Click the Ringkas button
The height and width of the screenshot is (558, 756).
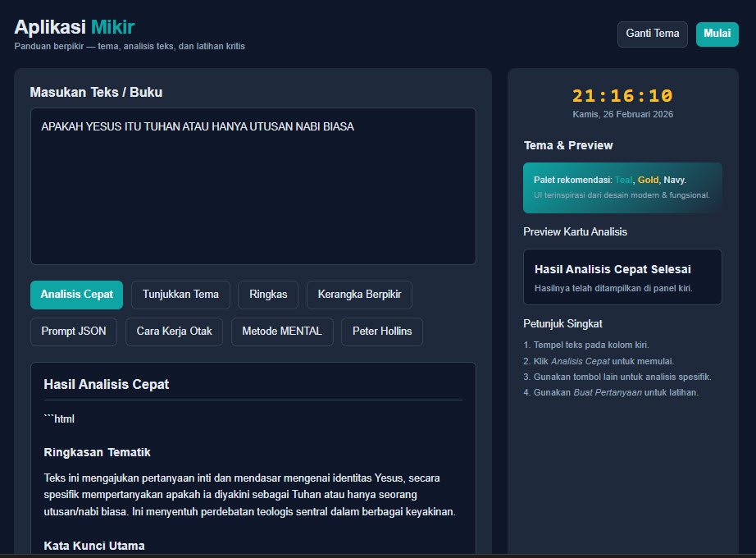[x=268, y=295]
